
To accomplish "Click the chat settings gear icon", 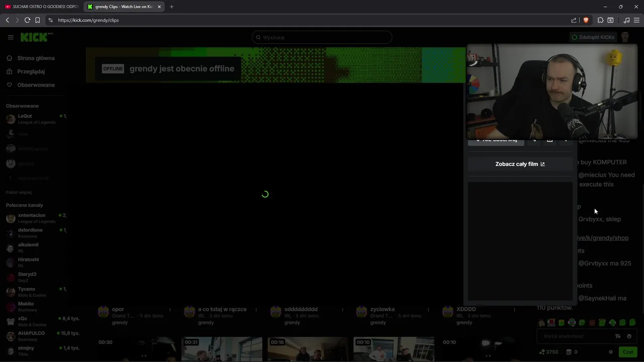I will point(611,352).
